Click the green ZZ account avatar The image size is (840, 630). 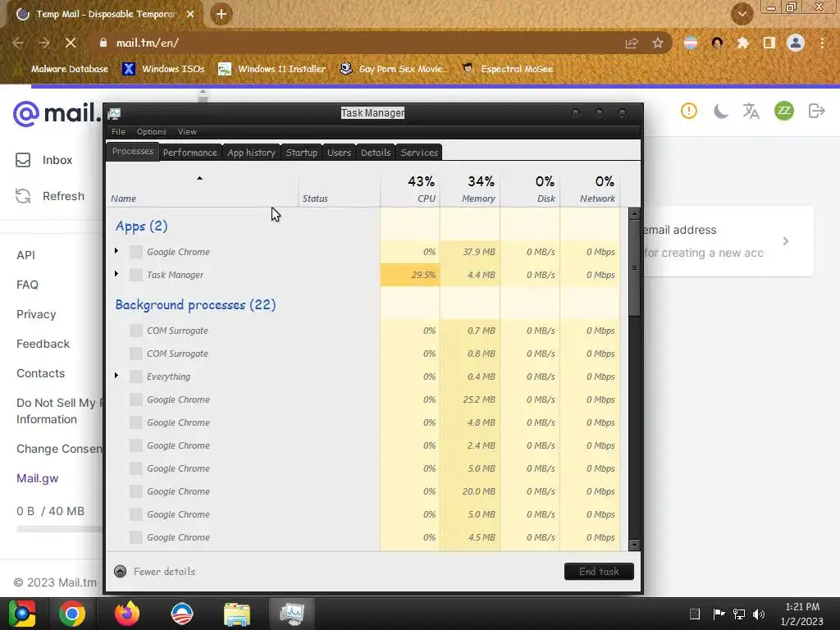coord(783,111)
